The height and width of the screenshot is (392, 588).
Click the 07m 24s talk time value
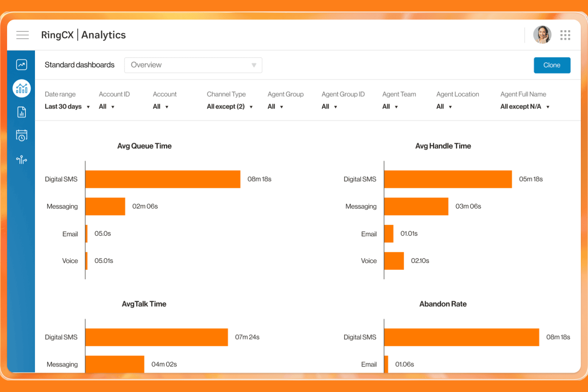pyautogui.click(x=247, y=337)
